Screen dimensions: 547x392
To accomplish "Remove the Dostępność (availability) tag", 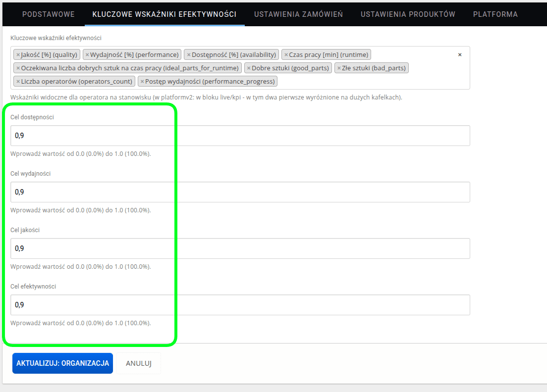I will (189, 55).
